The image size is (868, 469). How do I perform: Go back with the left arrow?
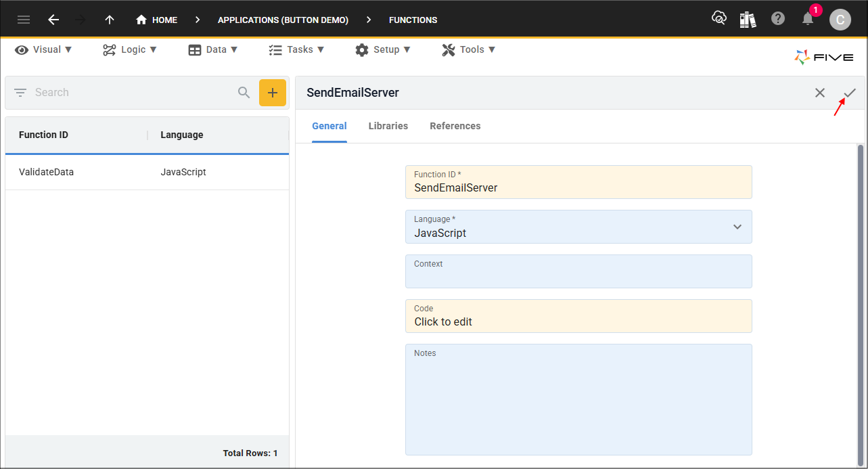point(53,20)
